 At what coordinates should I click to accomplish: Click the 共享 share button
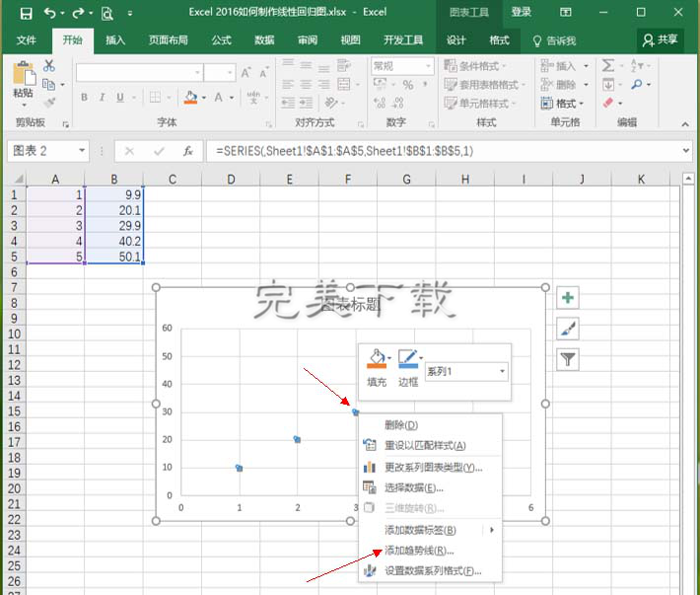pos(661,40)
